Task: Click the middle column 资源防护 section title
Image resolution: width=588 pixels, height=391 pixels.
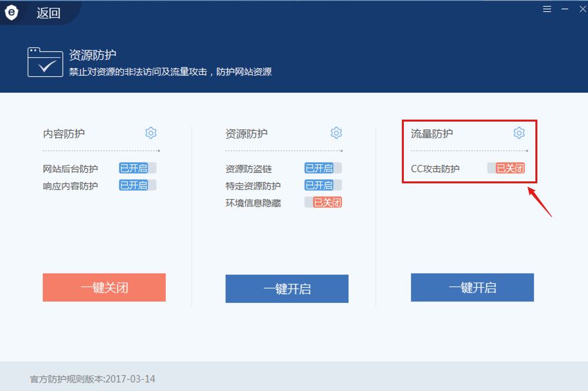Action: click(247, 133)
